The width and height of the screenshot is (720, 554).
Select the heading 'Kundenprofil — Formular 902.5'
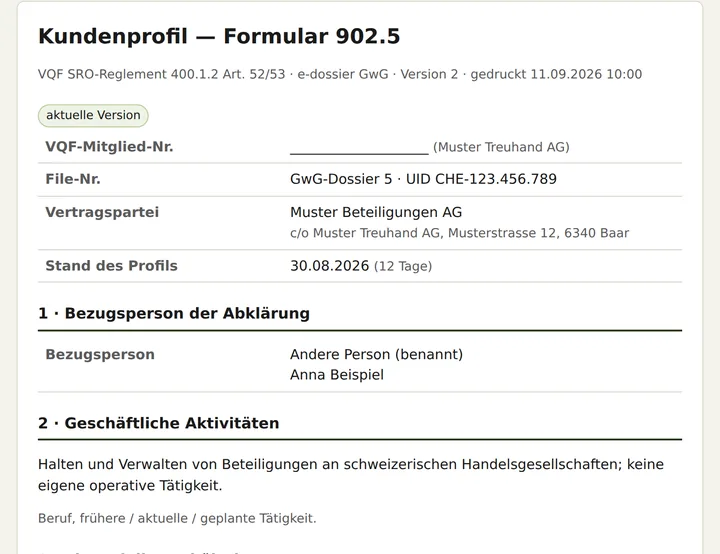(x=219, y=36)
